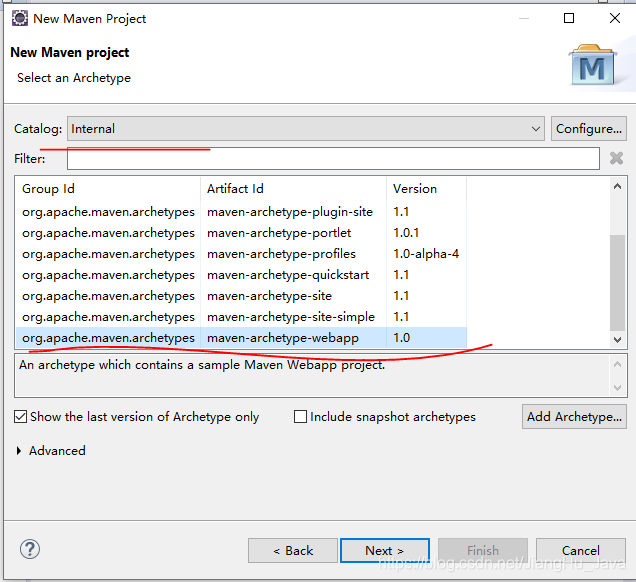Proceed with the Next button

(x=385, y=551)
